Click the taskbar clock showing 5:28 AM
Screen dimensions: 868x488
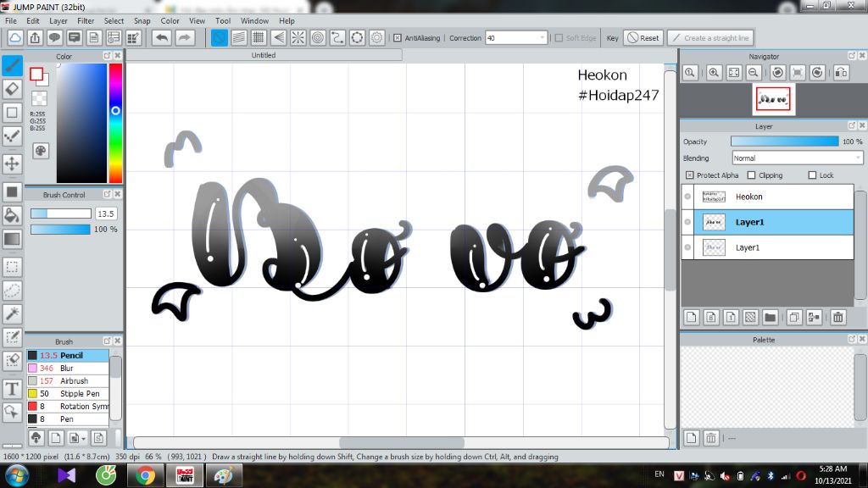point(832,469)
